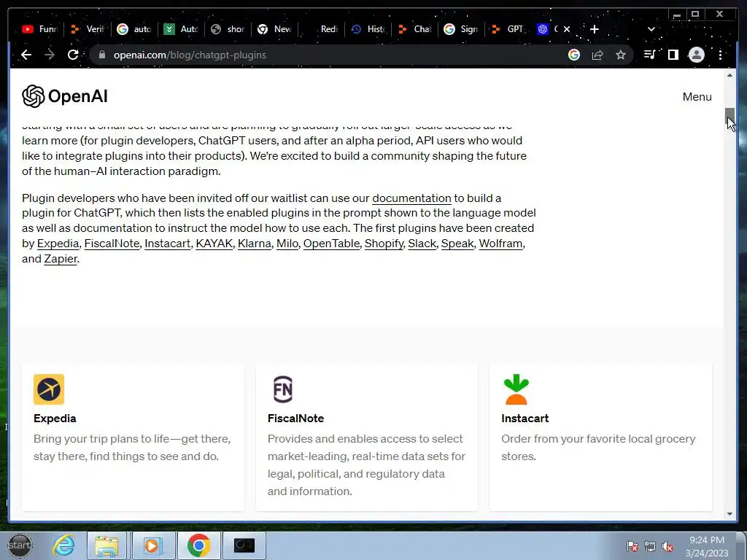Click the FiscalNote card heading
Screen dimensions: 747x560
tap(296, 418)
